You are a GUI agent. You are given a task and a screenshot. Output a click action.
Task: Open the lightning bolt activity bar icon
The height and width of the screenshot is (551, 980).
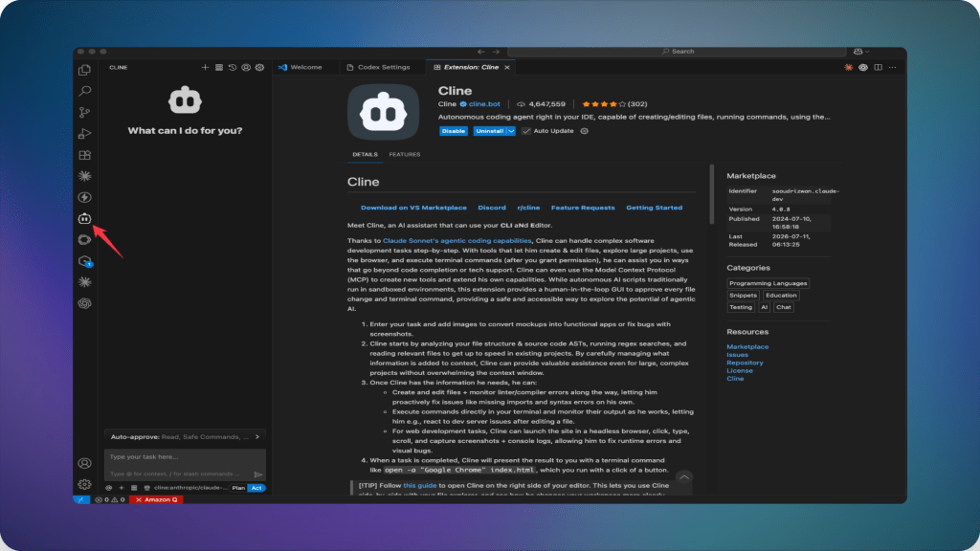pos(84,197)
